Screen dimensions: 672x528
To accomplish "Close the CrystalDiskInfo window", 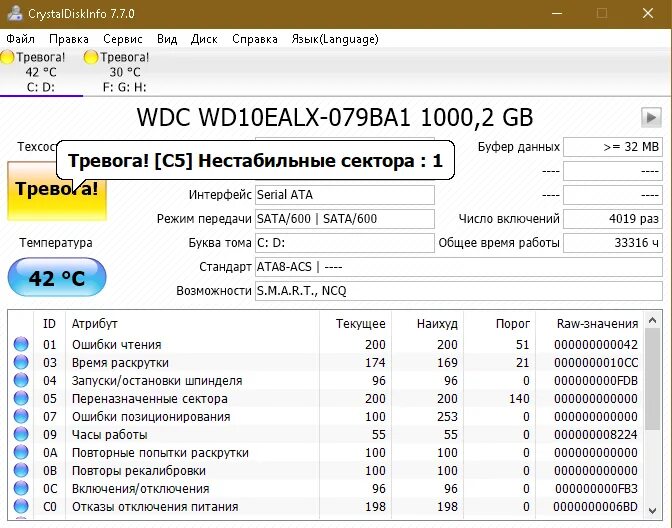I will tap(648, 13).
